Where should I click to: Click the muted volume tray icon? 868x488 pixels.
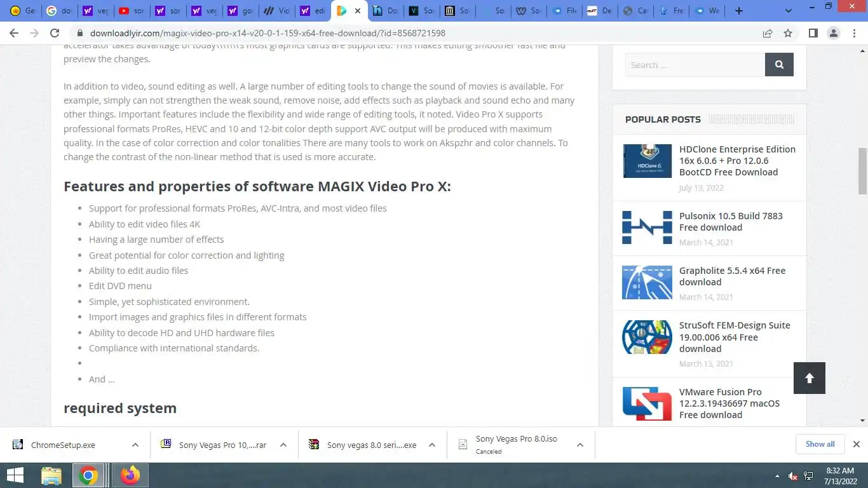click(792, 476)
